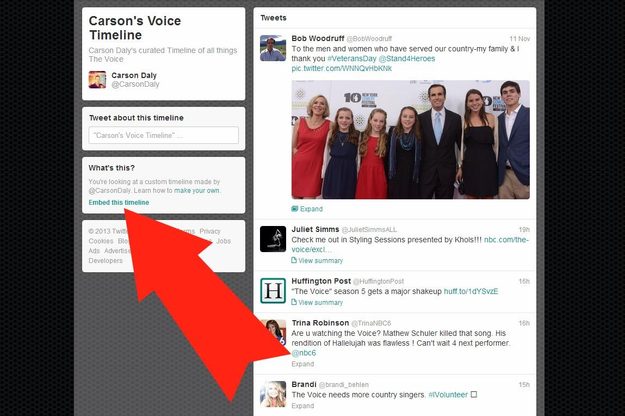Open the @BobWoodruff handle
Screen dimensions: 625x416
(x=369, y=39)
